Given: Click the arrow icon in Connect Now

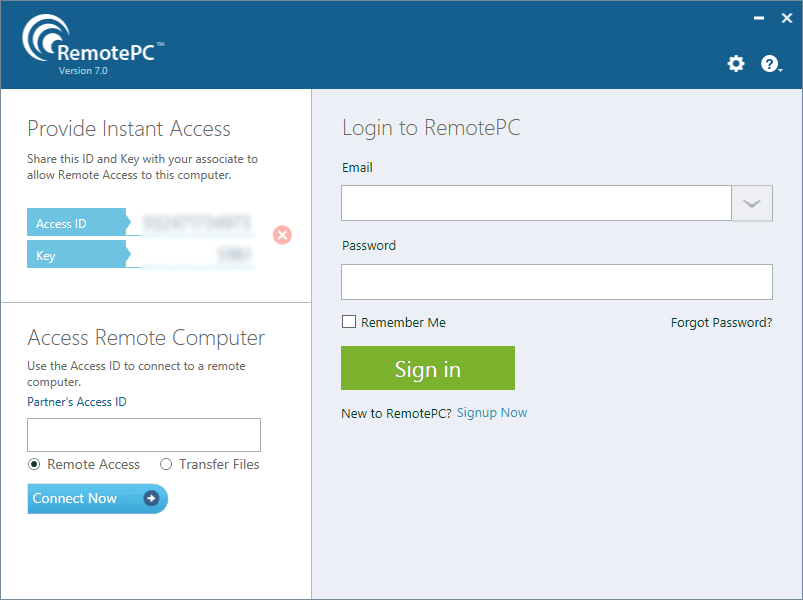Looking at the screenshot, I should (151, 498).
